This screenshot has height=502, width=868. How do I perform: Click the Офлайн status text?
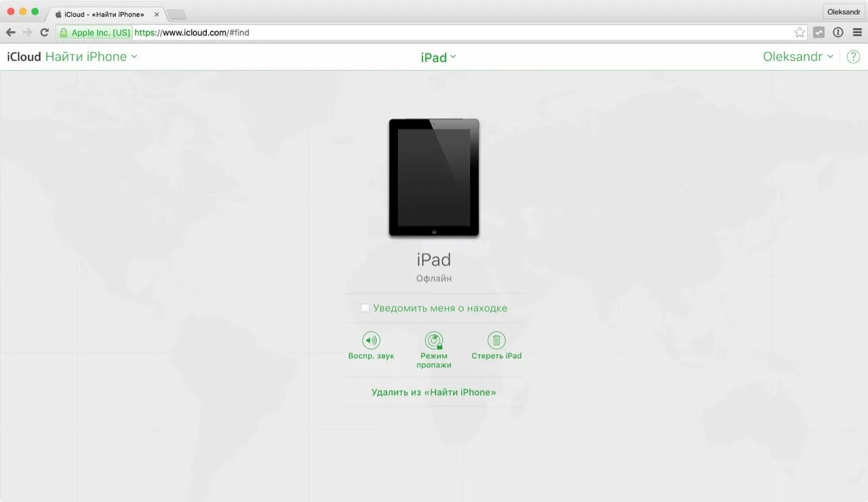(x=434, y=279)
